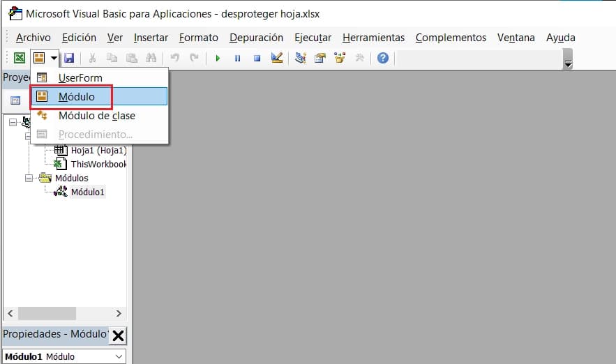The image size is (616, 364).
Task: Open Project Explorer toolbar icon
Action: (301, 58)
